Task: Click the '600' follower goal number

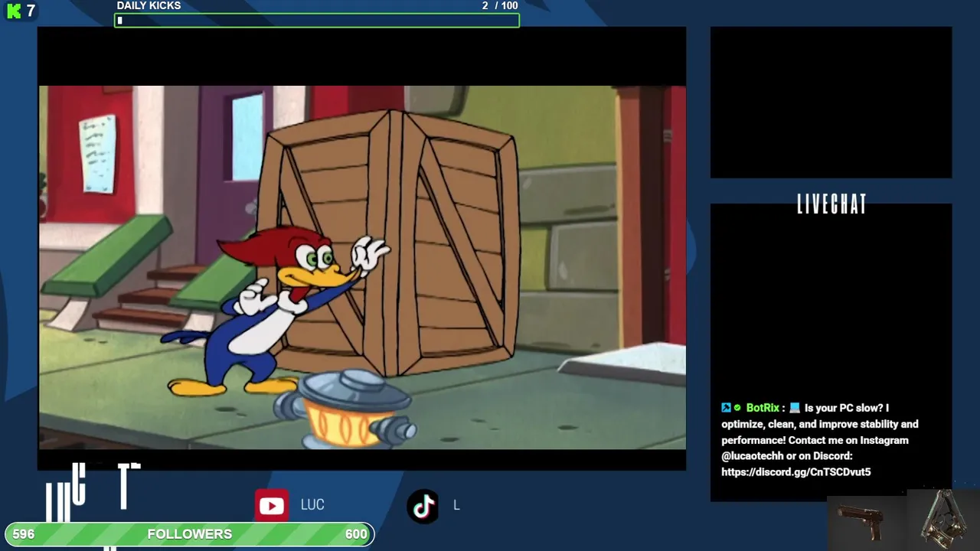Action: point(356,534)
